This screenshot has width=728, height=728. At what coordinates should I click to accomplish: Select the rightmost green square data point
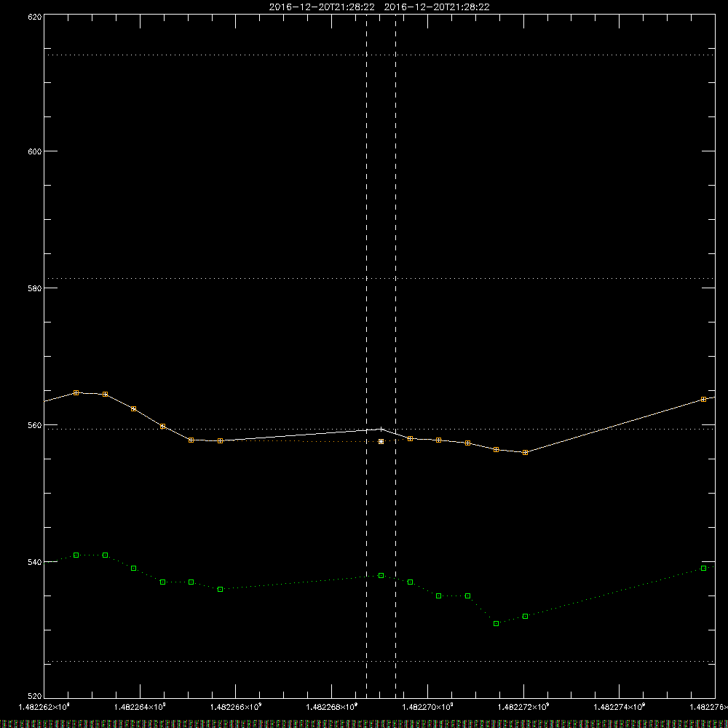704,569
